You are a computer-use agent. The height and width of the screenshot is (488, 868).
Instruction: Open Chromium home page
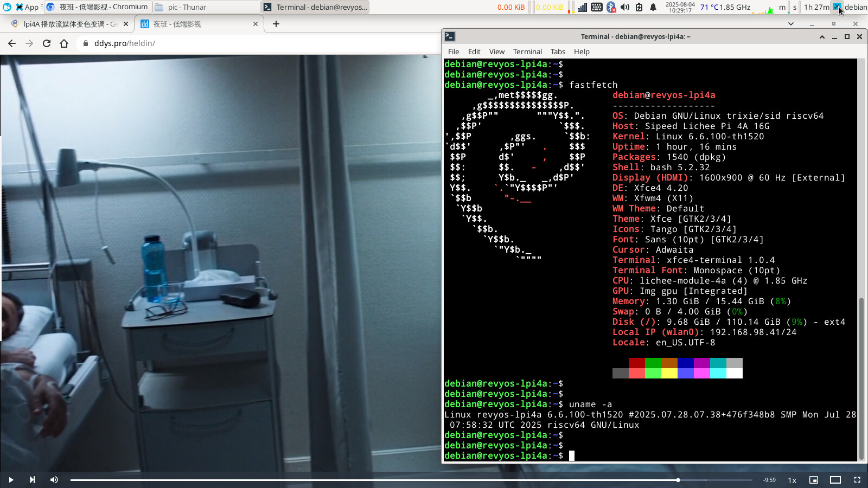[64, 43]
